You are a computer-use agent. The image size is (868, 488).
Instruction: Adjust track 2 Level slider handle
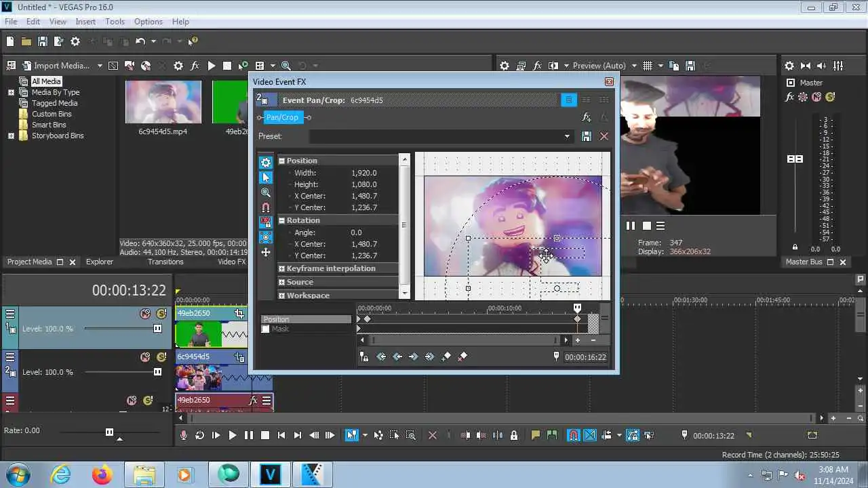coord(157,372)
